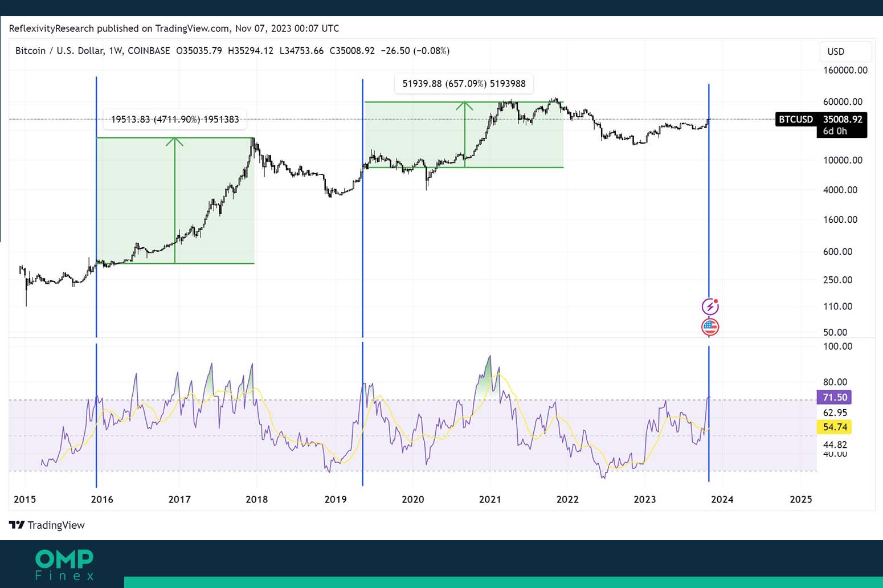
Task: Click the 2025 year label on time axis
Action: [801, 499]
